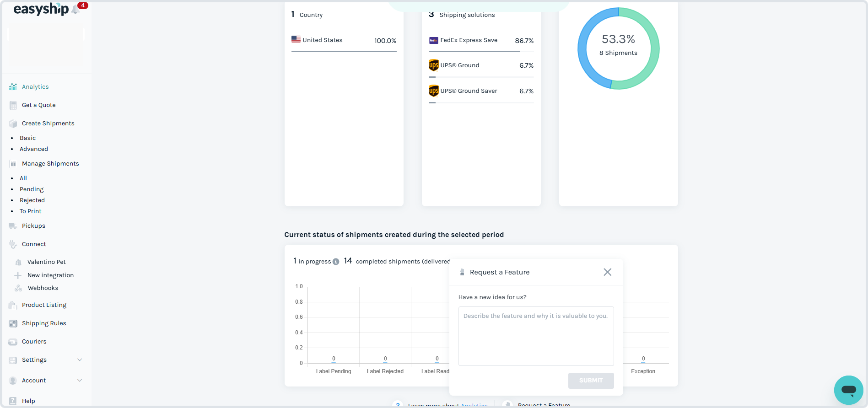Open Get a Quote page

point(39,105)
